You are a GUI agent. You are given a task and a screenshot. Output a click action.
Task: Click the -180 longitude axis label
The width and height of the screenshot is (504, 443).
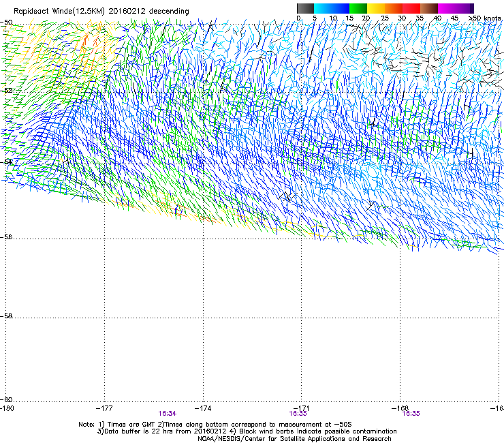click(7, 408)
